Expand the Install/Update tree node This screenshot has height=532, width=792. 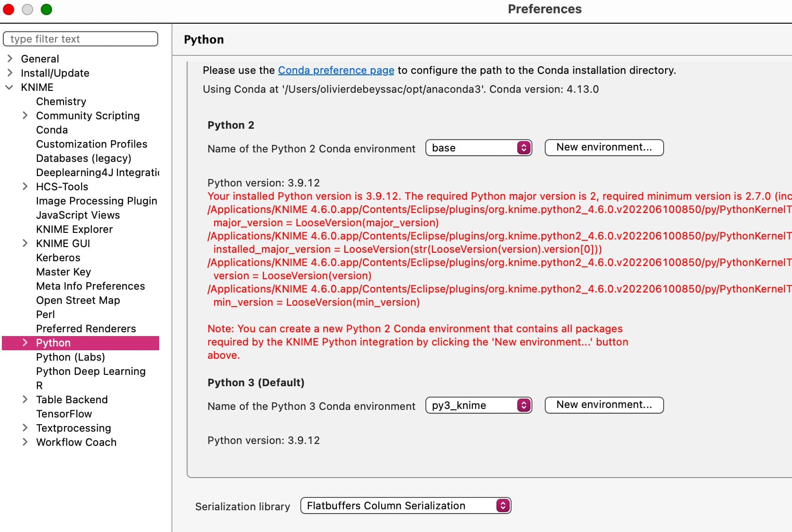coord(10,73)
